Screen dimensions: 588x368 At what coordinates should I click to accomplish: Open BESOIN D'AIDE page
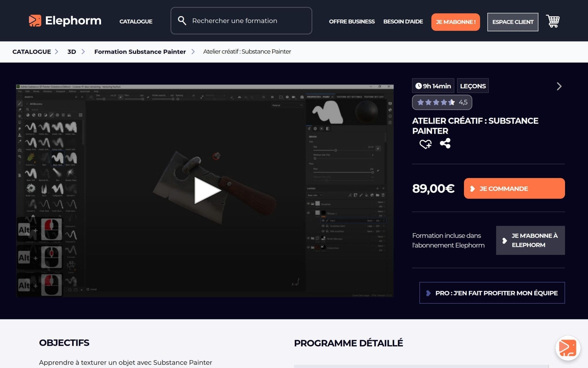tap(403, 22)
